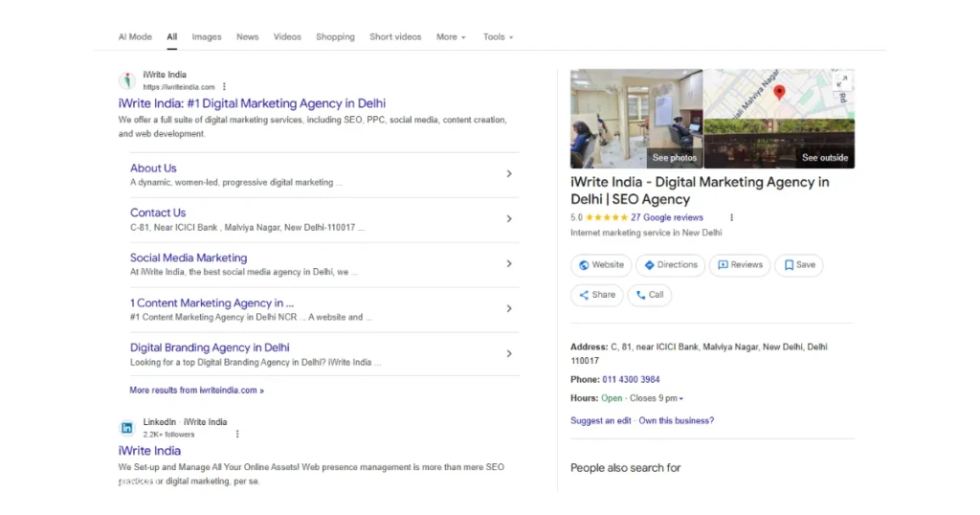Switch to the News tab
Image resolution: width=980 pixels, height=515 pixels.
(248, 37)
